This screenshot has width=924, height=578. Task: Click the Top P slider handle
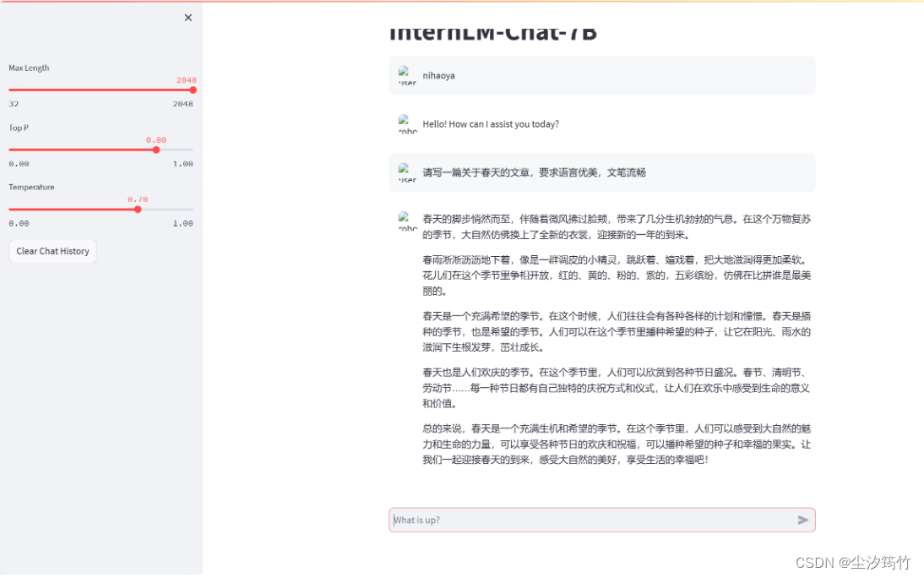coord(156,150)
